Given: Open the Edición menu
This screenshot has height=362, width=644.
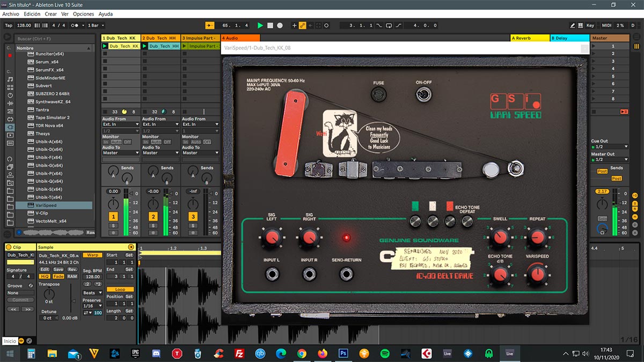Looking at the screenshot, I should [x=32, y=14].
